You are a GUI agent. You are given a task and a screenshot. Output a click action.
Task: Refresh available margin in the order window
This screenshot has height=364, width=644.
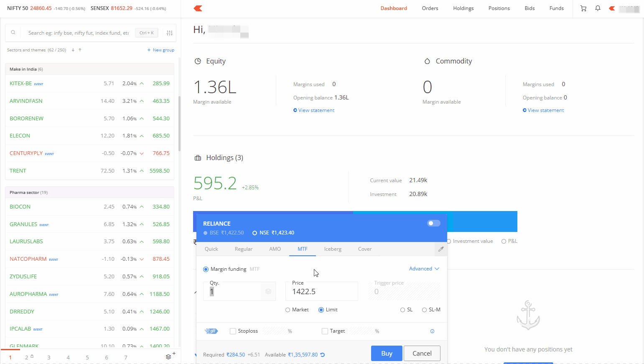323,355
